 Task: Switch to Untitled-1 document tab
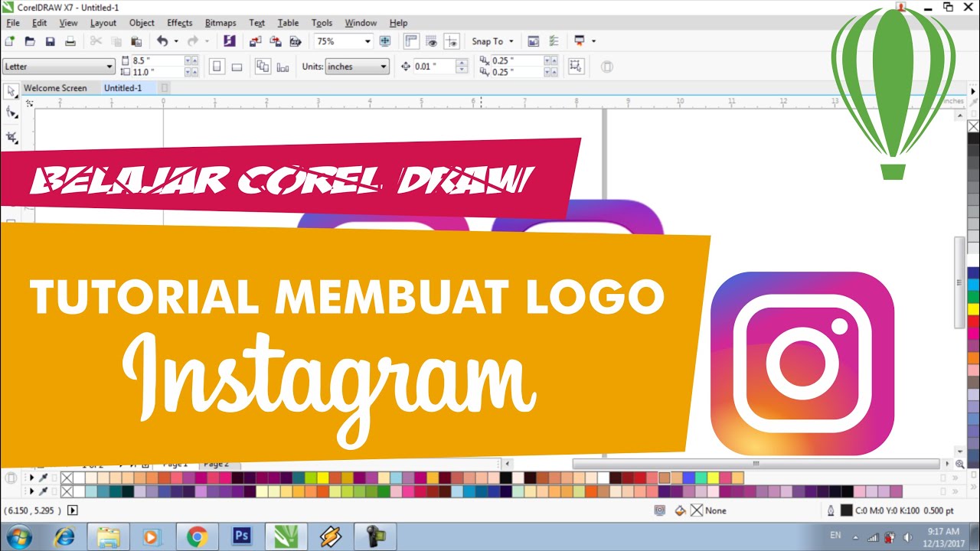[x=123, y=88]
